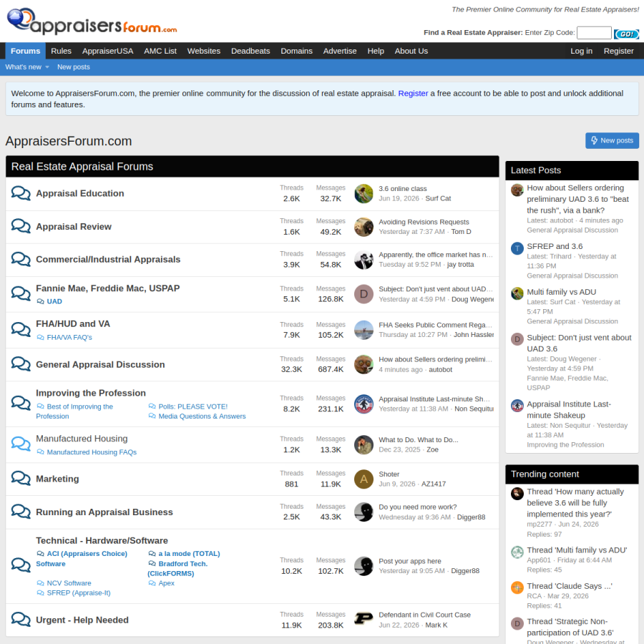The height and width of the screenshot is (644, 644).
Task: Open Doug Wegener avatar in Fannie Mae row
Action: click(364, 294)
